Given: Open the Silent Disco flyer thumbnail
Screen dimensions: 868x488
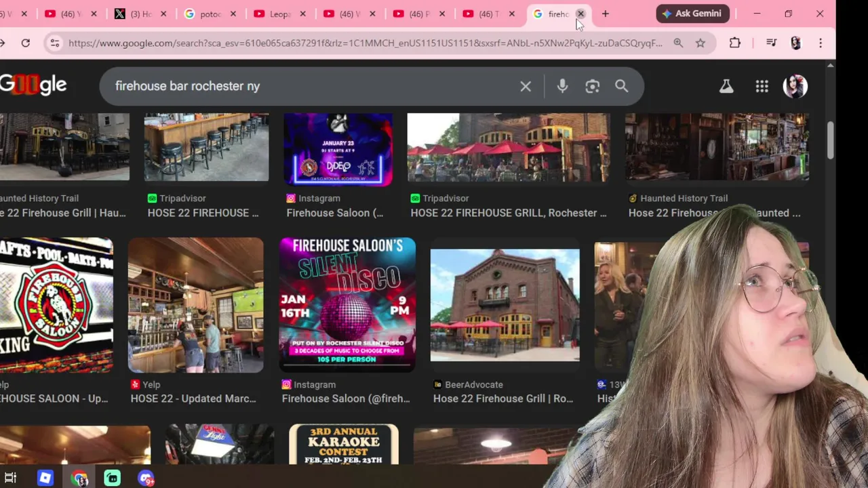Looking at the screenshot, I should (x=347, y=305).
